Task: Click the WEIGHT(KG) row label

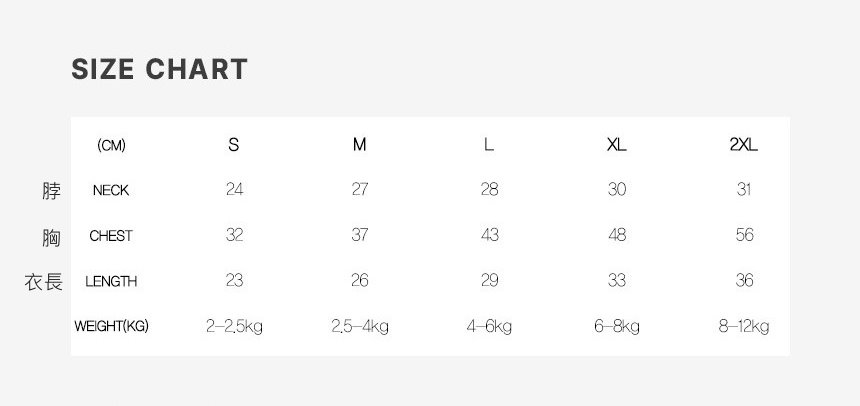Action: pos(111,326)
